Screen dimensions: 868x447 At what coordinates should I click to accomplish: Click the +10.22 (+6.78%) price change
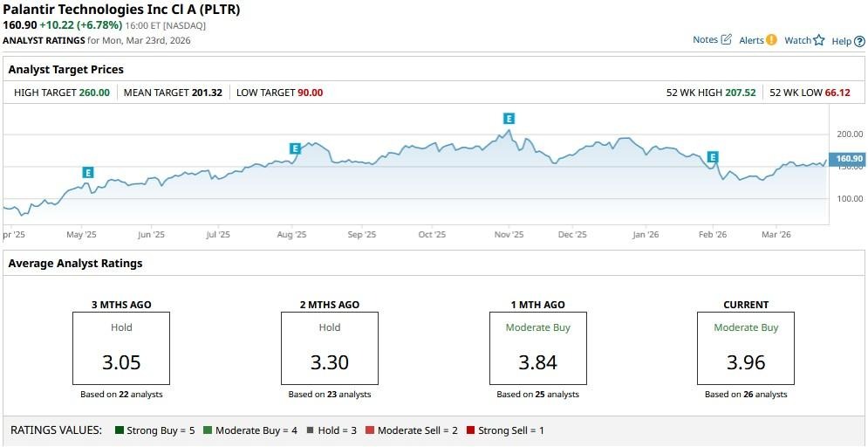point(81,25)
